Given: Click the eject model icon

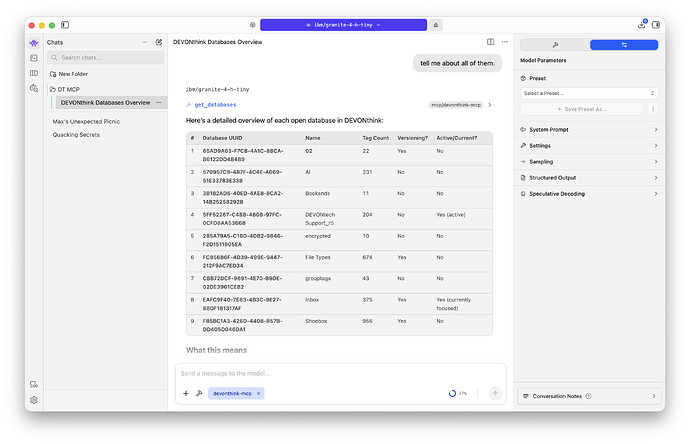Looking at the screenshot, I should pos(436,25).
